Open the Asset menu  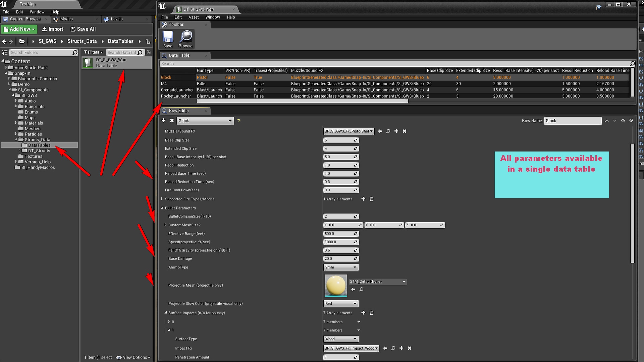(194, 17)
